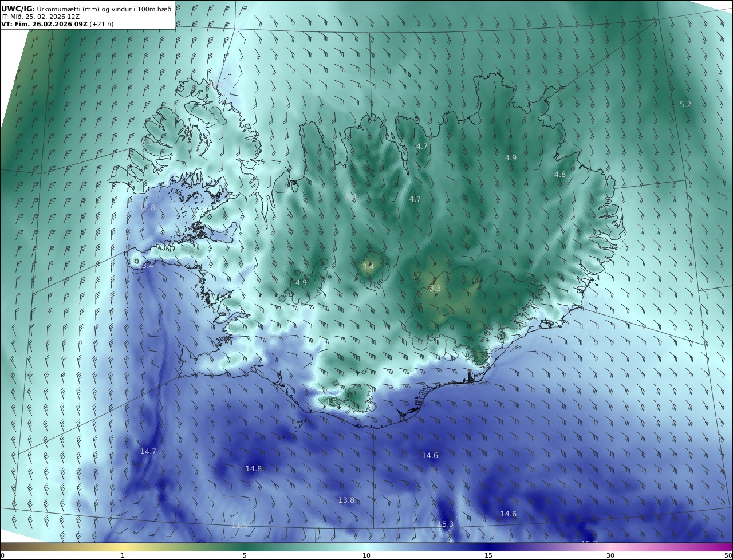Select the 14.7 value southwest of Reykjanes
733x560 pixels.
[x=148, y=452]
